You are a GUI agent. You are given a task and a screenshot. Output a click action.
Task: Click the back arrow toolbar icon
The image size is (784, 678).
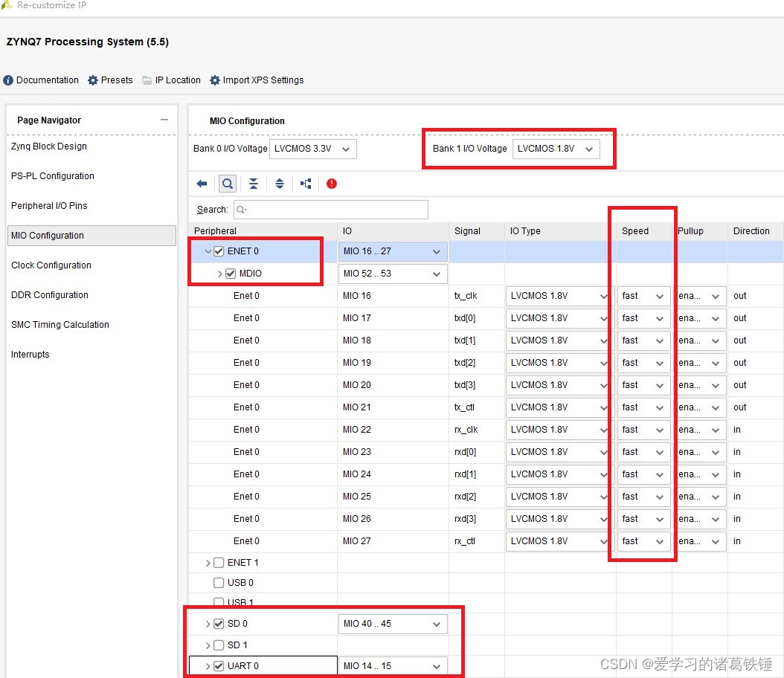coord(202,184)
